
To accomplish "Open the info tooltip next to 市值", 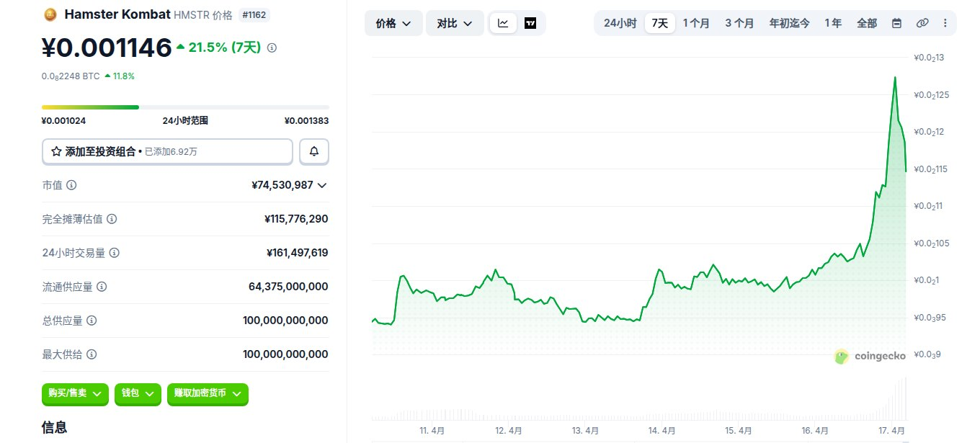I will click(x=71, y=185).
